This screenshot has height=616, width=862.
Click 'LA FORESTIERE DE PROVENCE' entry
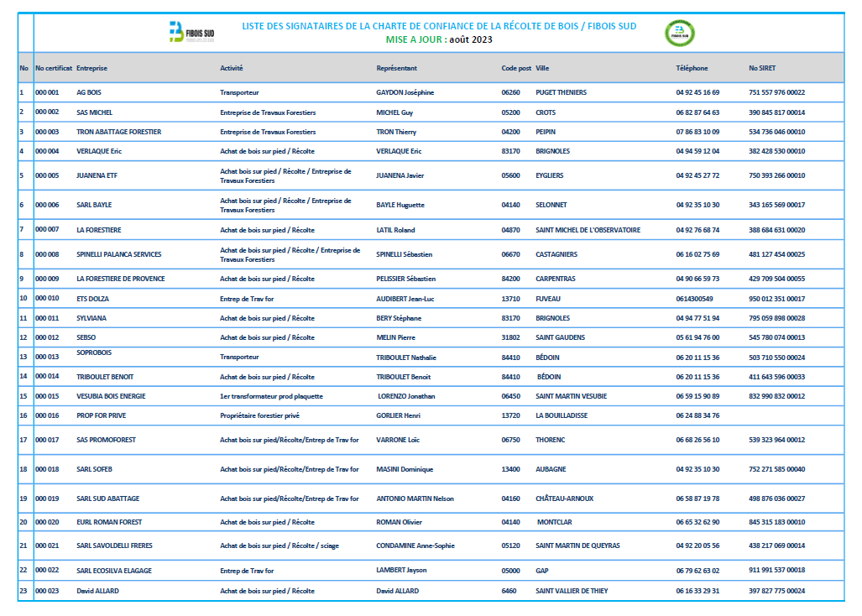[x=121, y=279]
